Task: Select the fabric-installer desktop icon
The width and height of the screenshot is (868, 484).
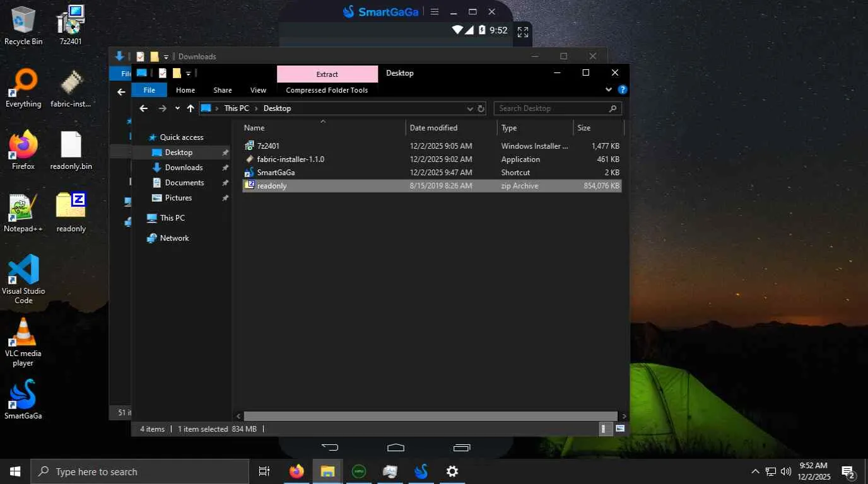Action: click(x=71, y=88)
